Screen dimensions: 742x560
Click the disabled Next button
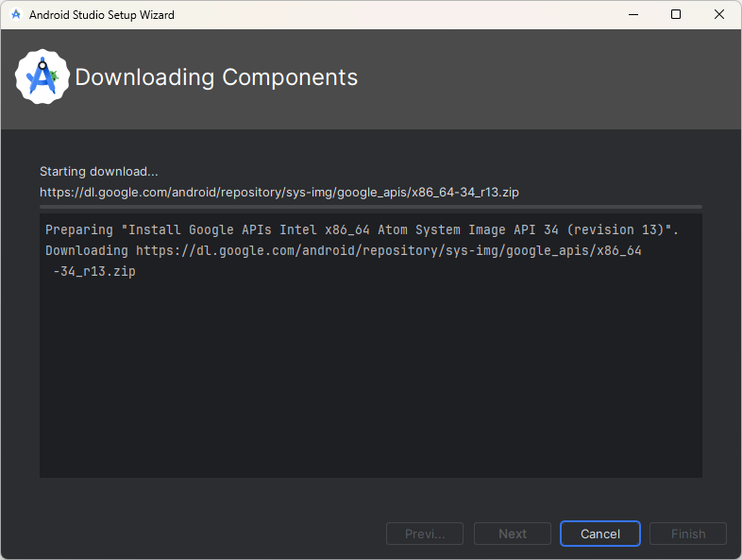(513, 534)
